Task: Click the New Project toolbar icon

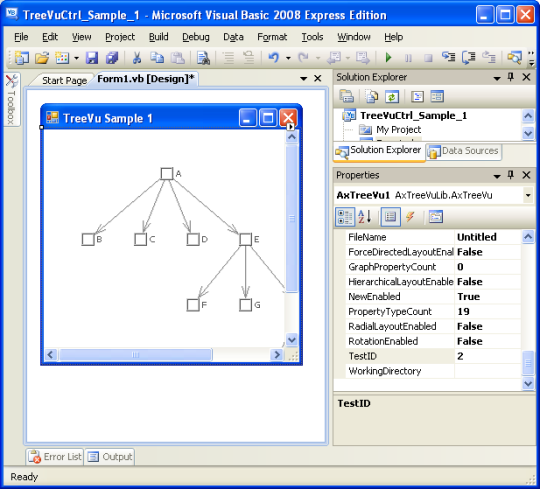Action: (22, 58)
